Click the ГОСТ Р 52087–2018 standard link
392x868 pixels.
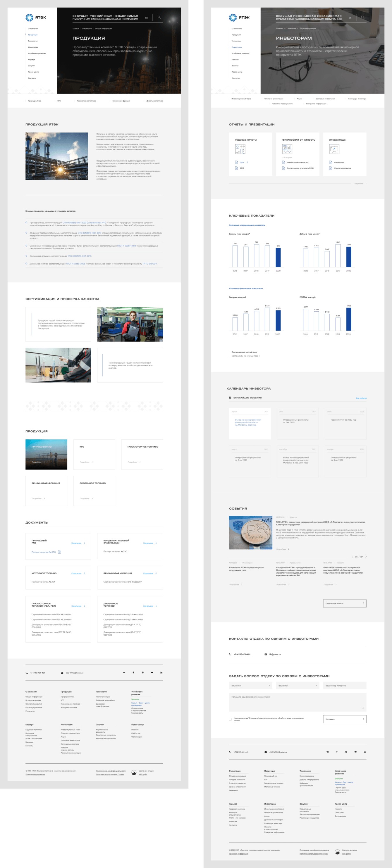coord(126,246)
